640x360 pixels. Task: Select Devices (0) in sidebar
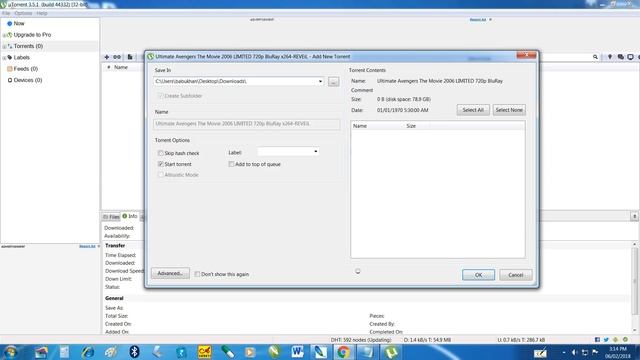(x=28, y=80)
